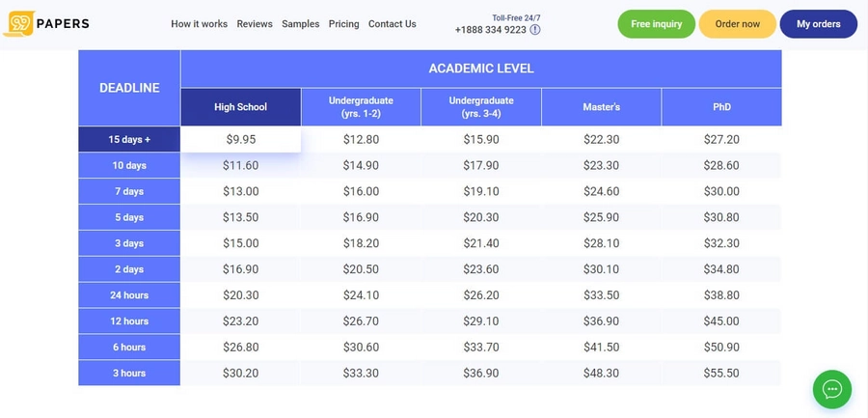The height and width of the screenshot is (418, 868).
Task: Call the toll-free number +1888 334 9223
Action: (491, 30)
